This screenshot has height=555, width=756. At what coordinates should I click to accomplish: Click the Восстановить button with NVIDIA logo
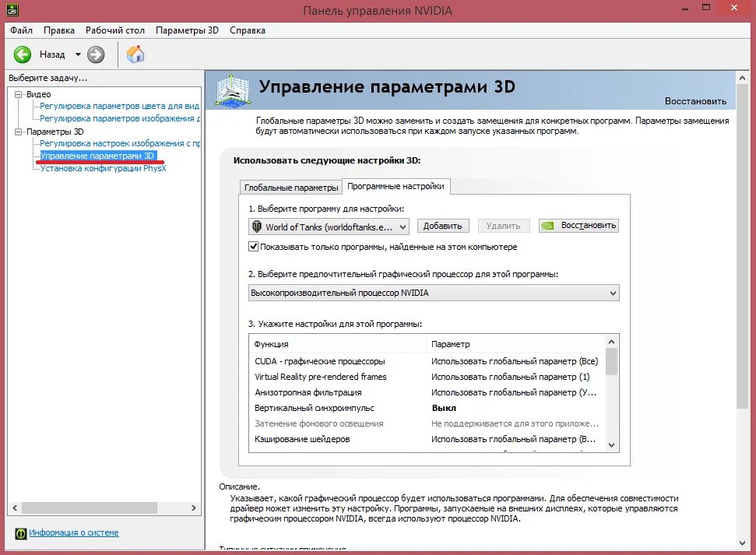point(578,225)
